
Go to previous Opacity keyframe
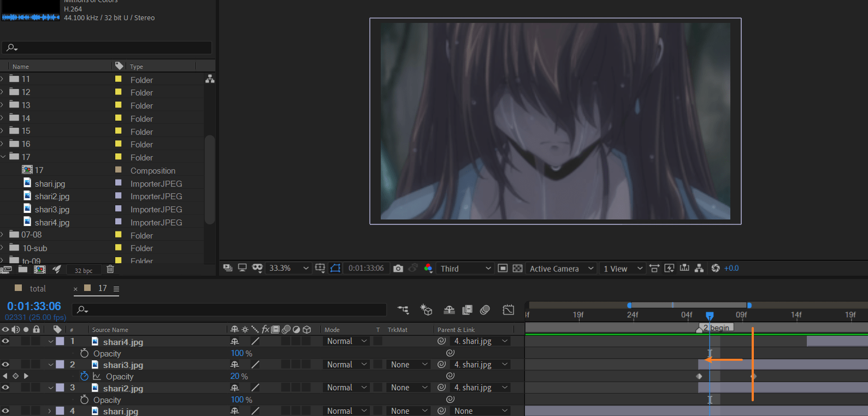[x=5, y=376]
